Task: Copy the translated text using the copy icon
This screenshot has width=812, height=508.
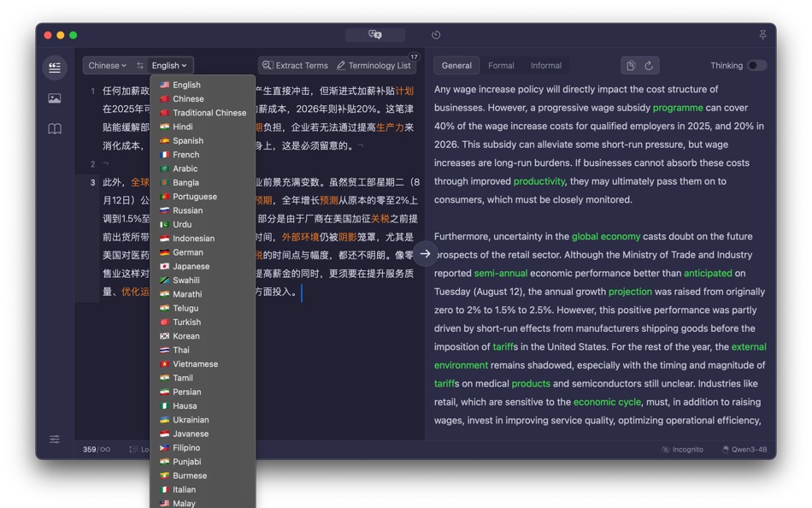Action: coord(633,65)
